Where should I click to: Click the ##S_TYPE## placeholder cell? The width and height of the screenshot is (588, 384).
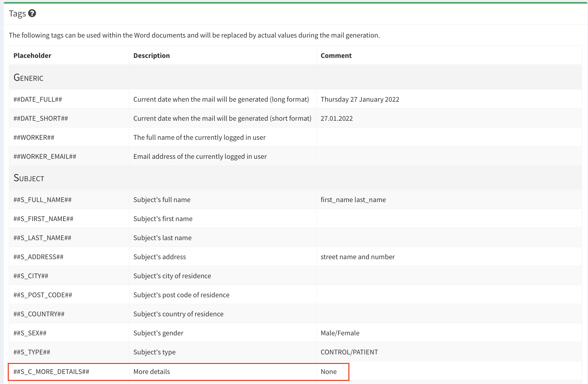pyautogui.click(x=32, y=352)
